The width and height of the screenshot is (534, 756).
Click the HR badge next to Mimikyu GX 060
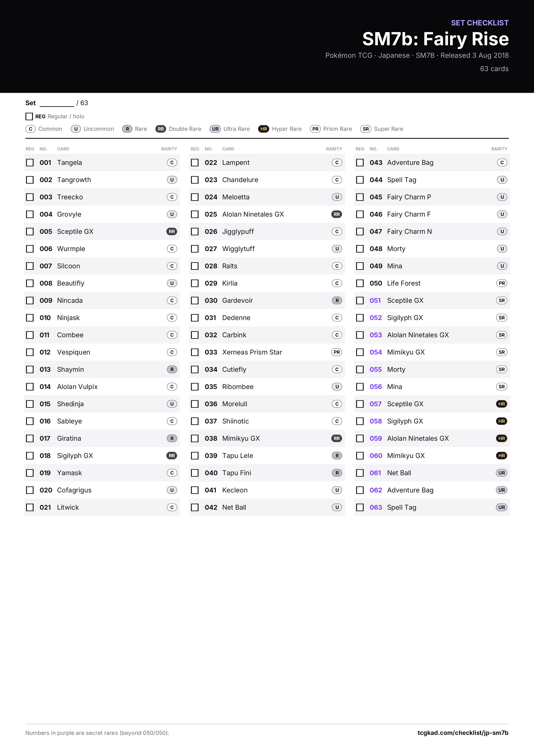(502, 456)
